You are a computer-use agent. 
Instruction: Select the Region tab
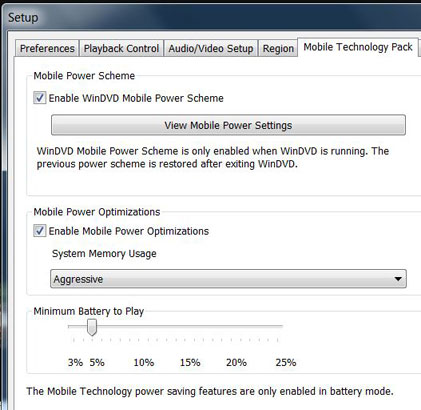click(278, 48)
